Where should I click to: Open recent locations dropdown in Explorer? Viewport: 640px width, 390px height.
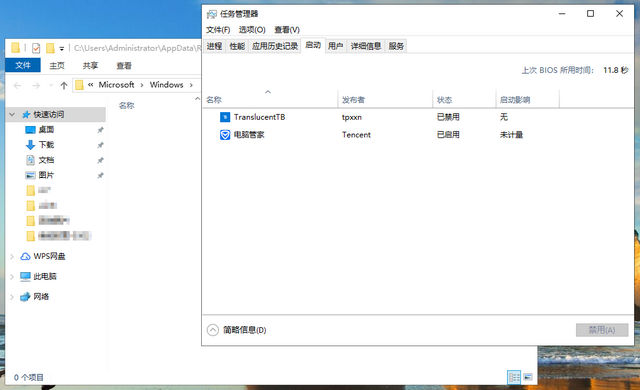pos(51,85)
